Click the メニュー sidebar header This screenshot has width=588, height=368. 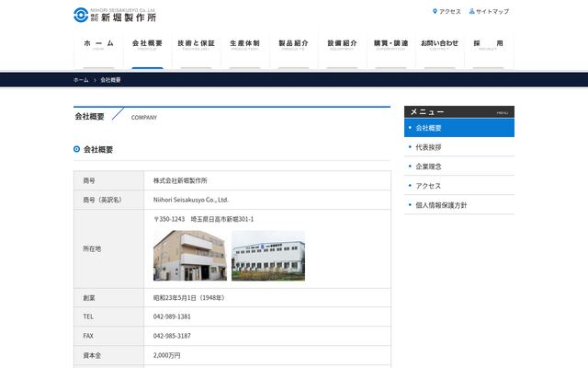pos(459,112)
